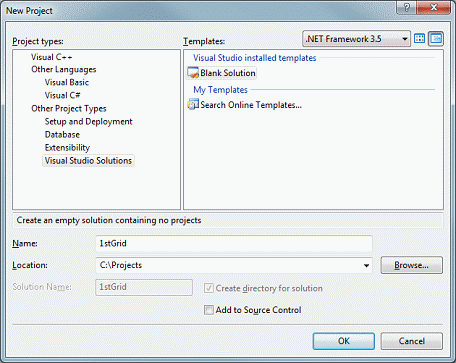Click the empty solution description text
Image resolution: width=456 pixels, height=363 pixels.
(109, 220)
